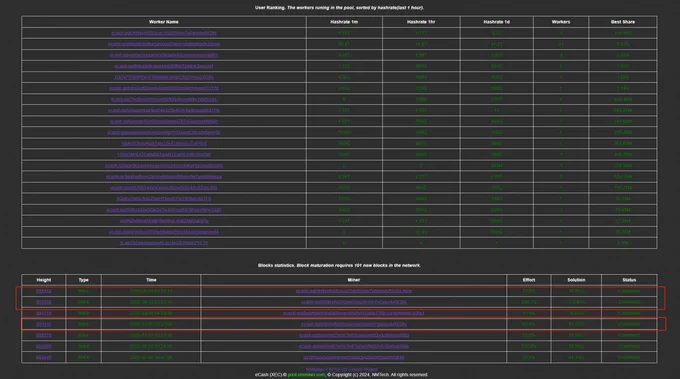This screenshot has height=379, width=680.
Task: Click the 'Type' column header in blocks table
Action: coord(83,280)
